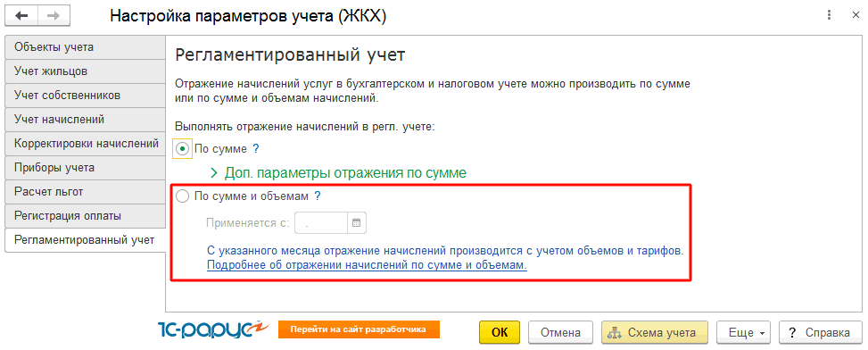
Task: Open Схема учета
Action: click(655, 332)
